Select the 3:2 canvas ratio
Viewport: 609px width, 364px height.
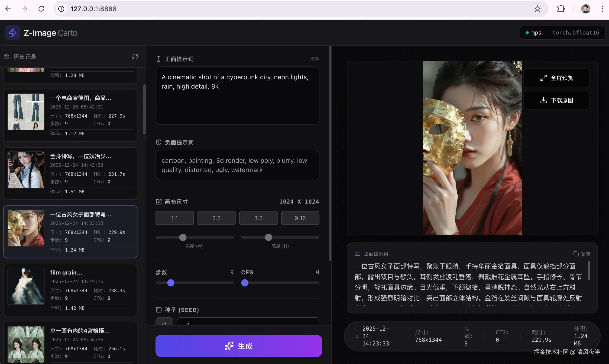coord(258,218)
